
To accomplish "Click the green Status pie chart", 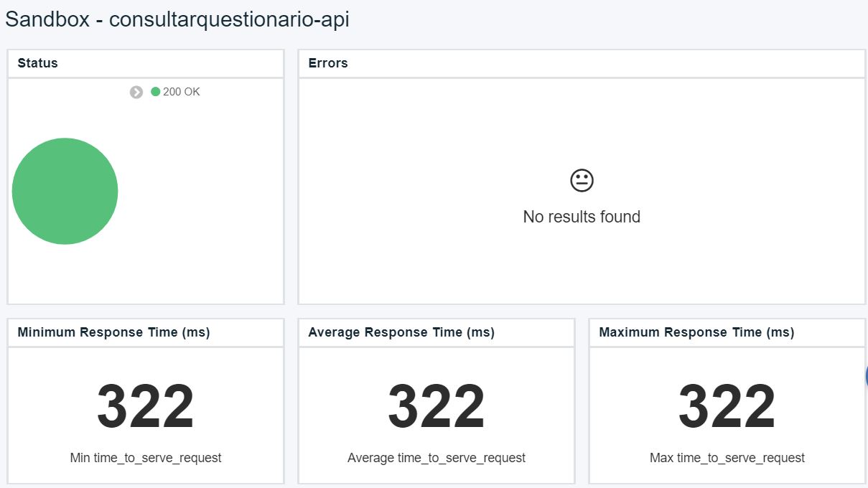I will [65, 191].
